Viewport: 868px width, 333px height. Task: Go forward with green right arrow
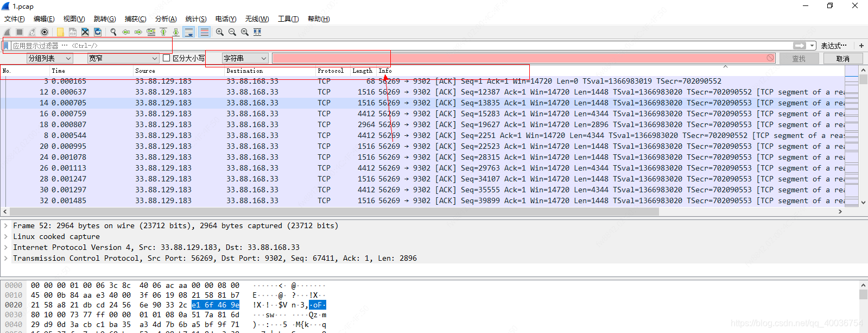(138, 32)
